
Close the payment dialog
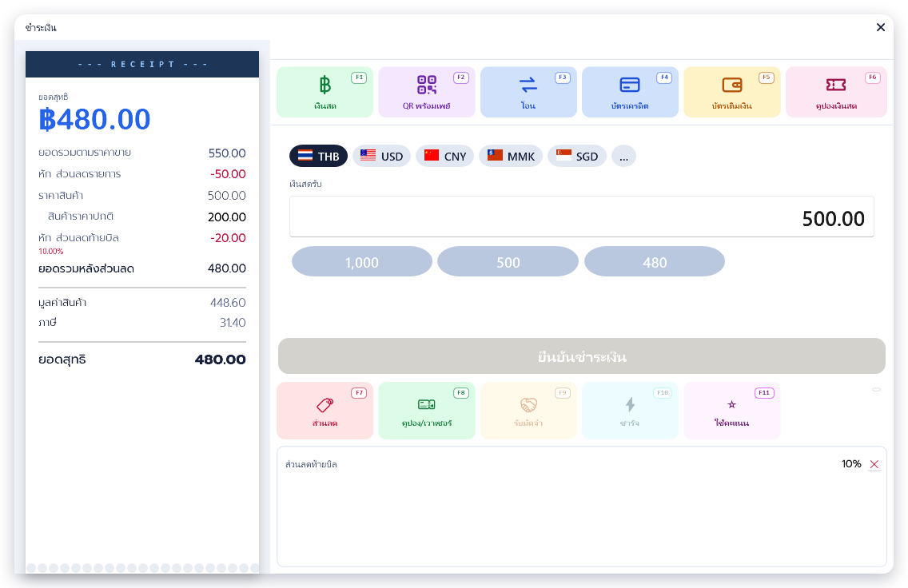[881, 27]
